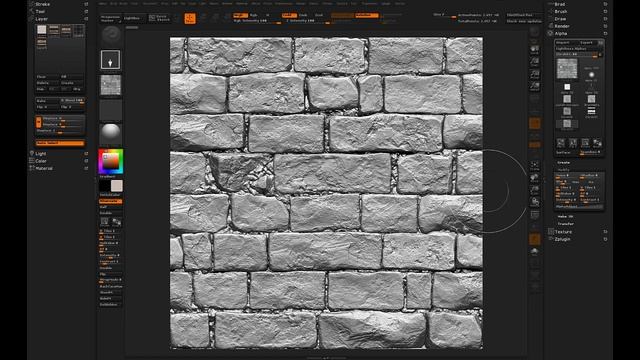640x360 pixels.
Task: Click the Frame icon in the right shelf
Action: click(535, 165)
